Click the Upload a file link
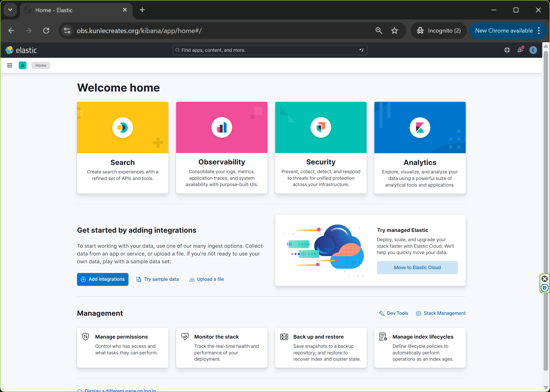Image resolution: width=550 pixels, height=392 pixels. [210, 279]
